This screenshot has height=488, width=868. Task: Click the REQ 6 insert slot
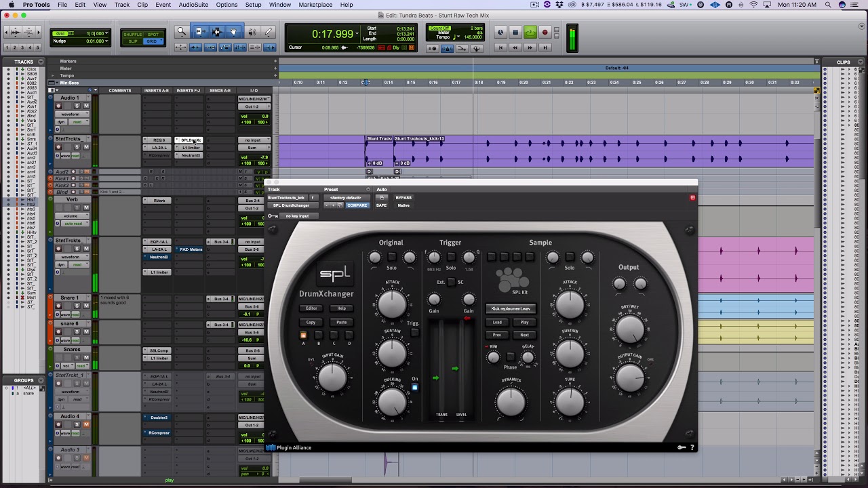click(x=159, y=140)
